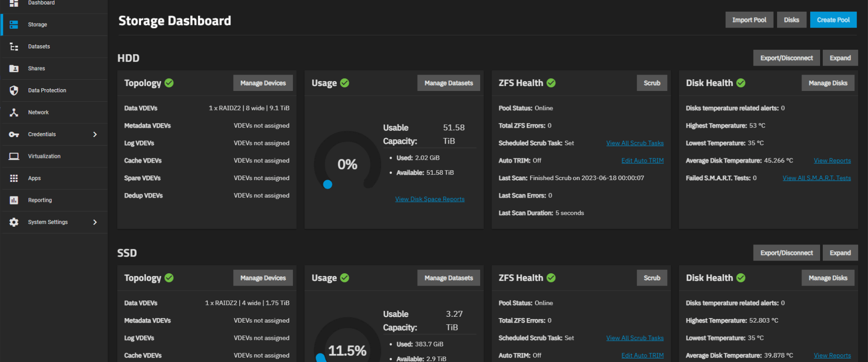
Task: Open HDD View Disk Space Reports link
Action: (x=430, y=199)
